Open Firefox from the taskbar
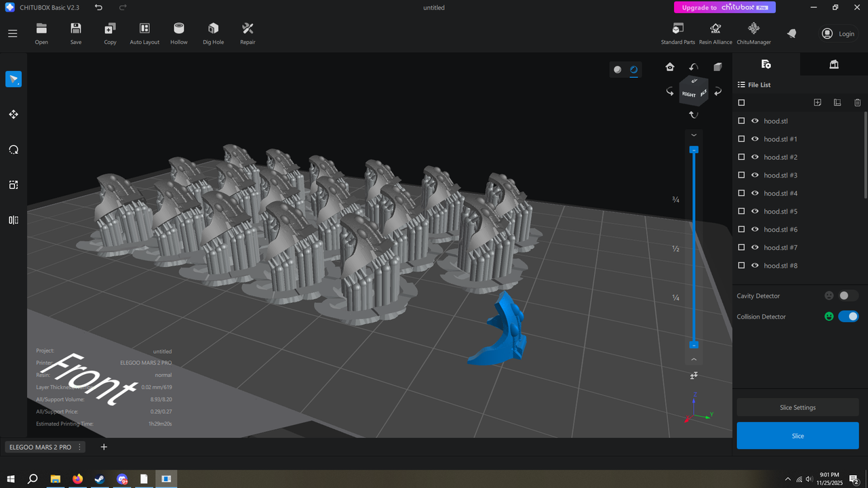The image size is (868, 488). 77,479
